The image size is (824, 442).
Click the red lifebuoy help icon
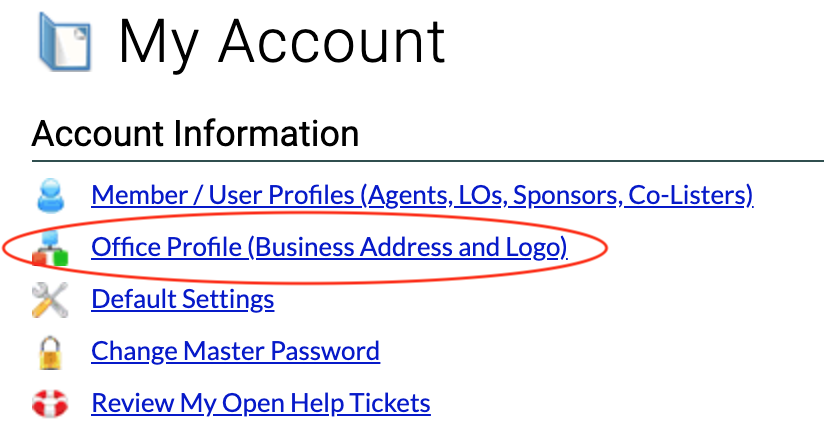(x=49, y=404)
